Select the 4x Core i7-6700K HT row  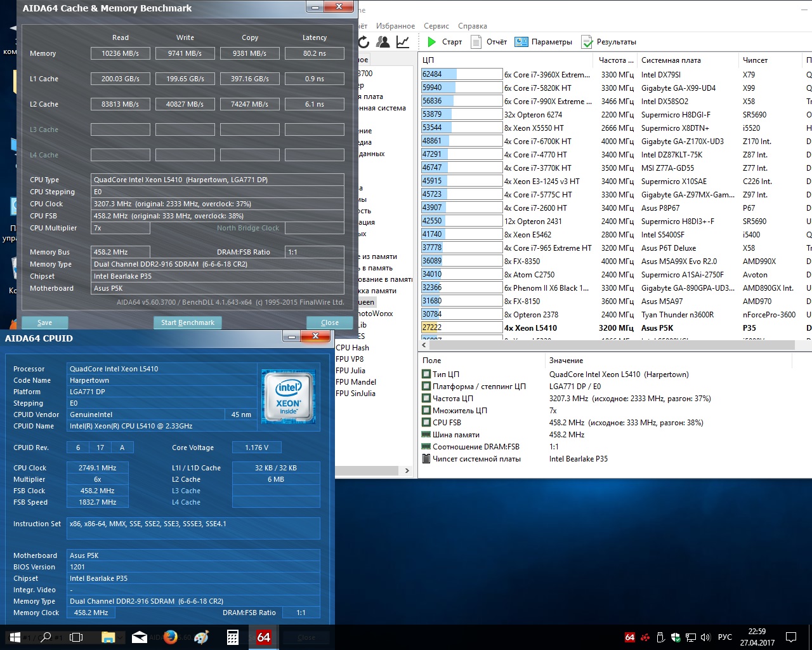(615, 142)
